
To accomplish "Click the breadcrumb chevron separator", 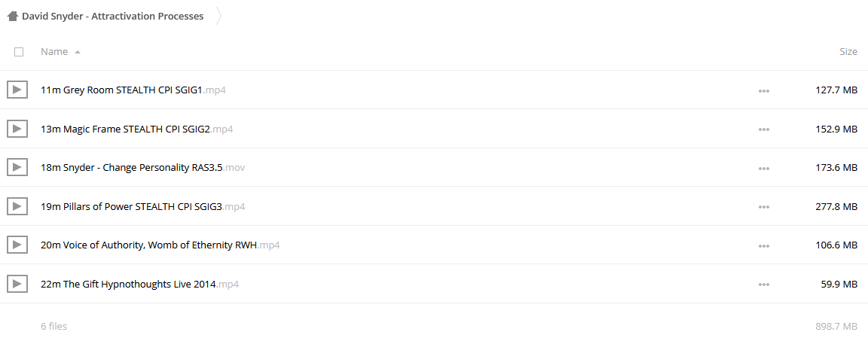I will point(219,16).
